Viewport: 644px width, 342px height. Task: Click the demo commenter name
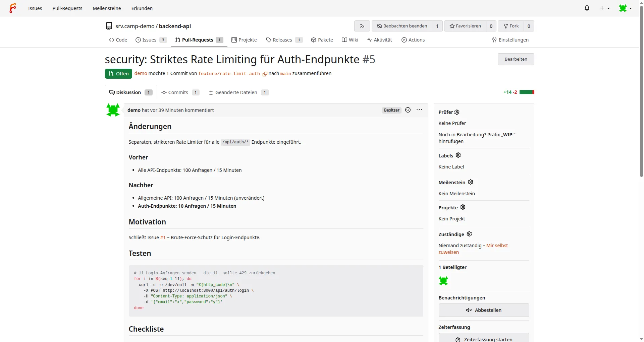coord(134,110)
